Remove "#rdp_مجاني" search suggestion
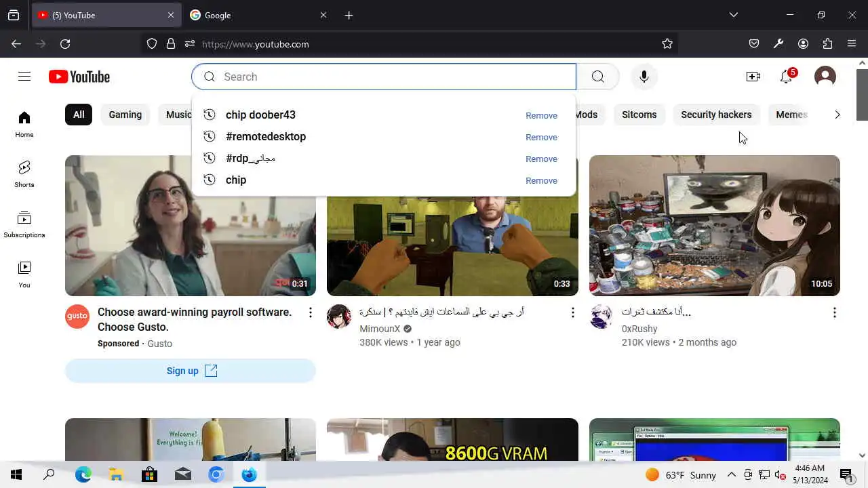Viewport: 868px width, 488px height. coord(541,159)
